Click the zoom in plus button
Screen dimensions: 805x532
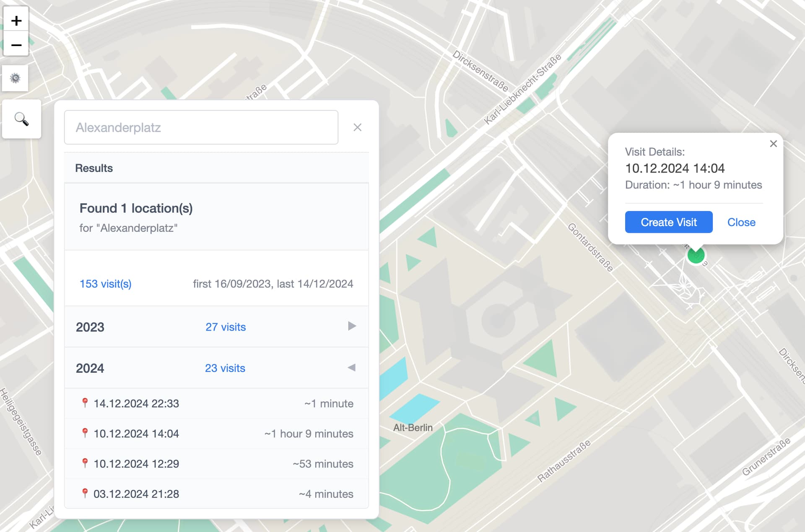pos(16,20)
